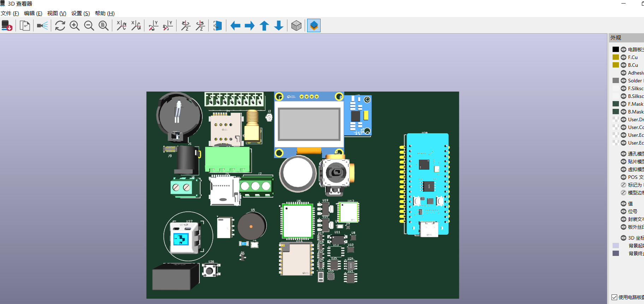The height and width of the screenshot is (304, 644).
Task: Open the 文件 (F) menu
Action: click(x=10, y=13)
